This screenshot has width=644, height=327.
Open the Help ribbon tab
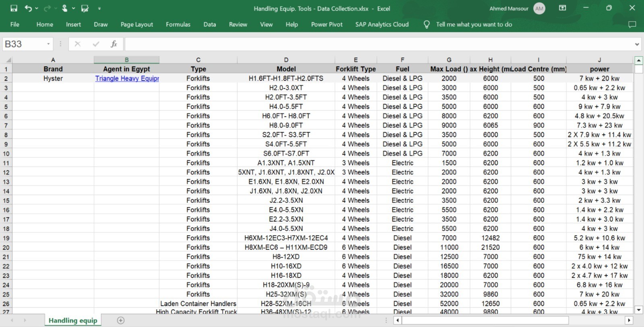(292, 25)
